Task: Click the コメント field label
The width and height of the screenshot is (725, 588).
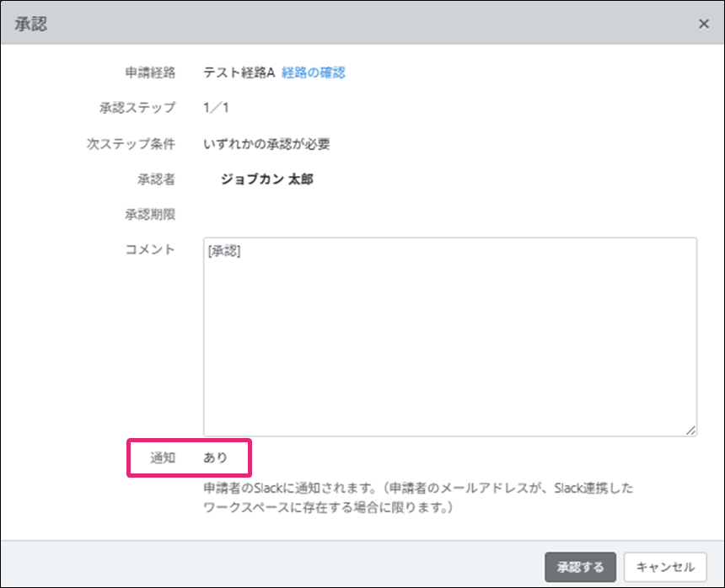Action: coord(150,249)
